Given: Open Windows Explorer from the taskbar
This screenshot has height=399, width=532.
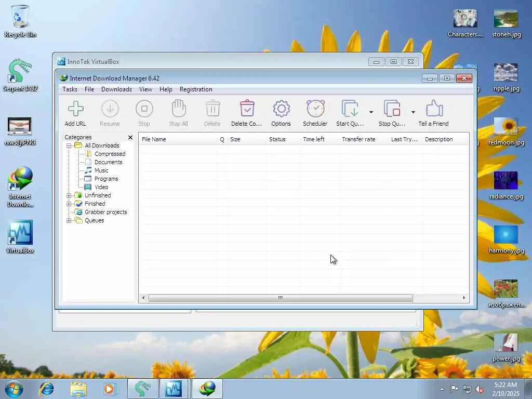Looking at the screenshot, I should point(78,389).
